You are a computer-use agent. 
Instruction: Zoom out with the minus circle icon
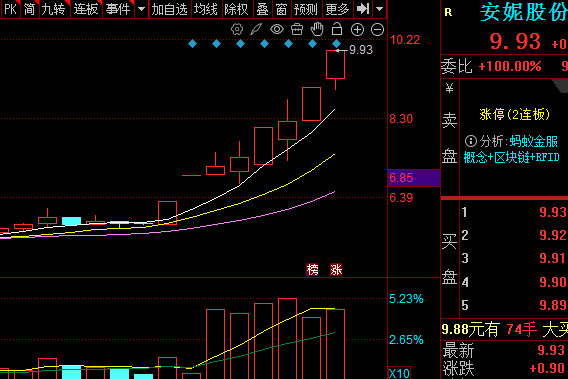point(377,29)
